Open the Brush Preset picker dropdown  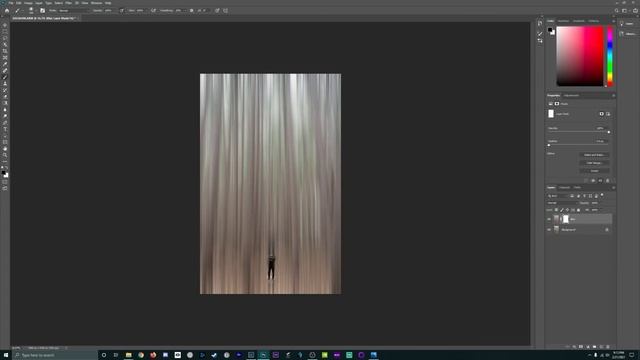[x=31, y=11]
